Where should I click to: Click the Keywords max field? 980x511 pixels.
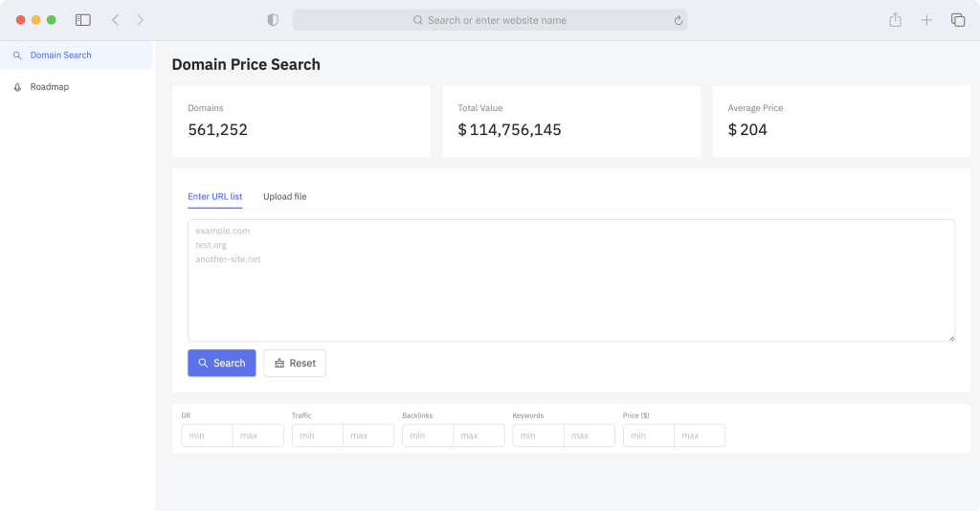[x=590, y=435]
